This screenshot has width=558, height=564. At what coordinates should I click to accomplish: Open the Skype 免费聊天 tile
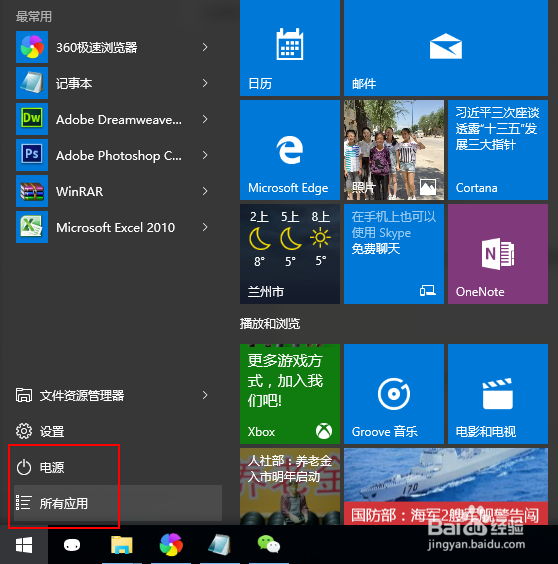394,254
